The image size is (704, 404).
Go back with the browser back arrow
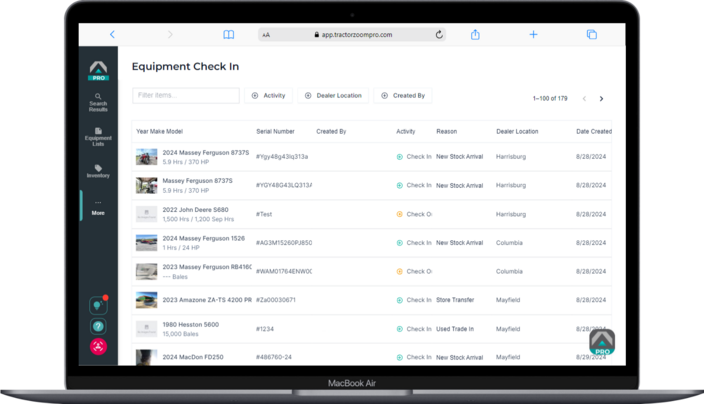(112, 35)
